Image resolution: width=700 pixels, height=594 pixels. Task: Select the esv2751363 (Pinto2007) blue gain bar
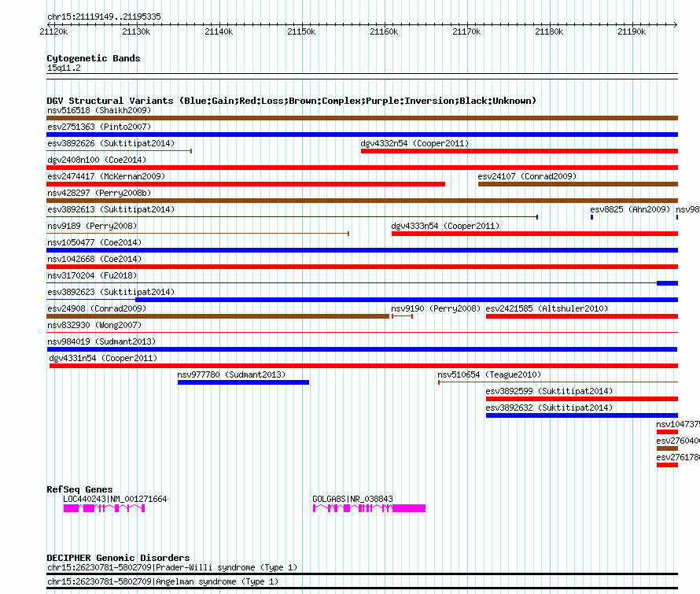coord(362,135)
